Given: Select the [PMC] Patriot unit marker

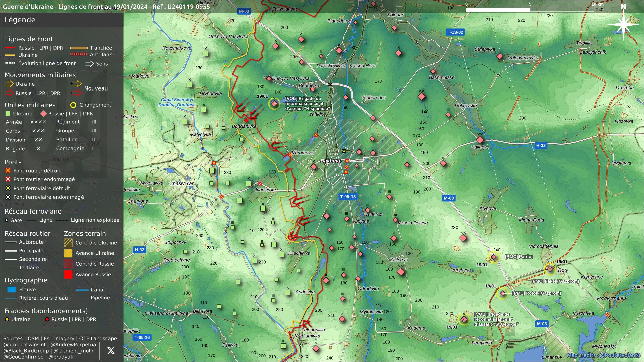Looking at the screenshot, I should pyautogui.click(x=493, y=257).
